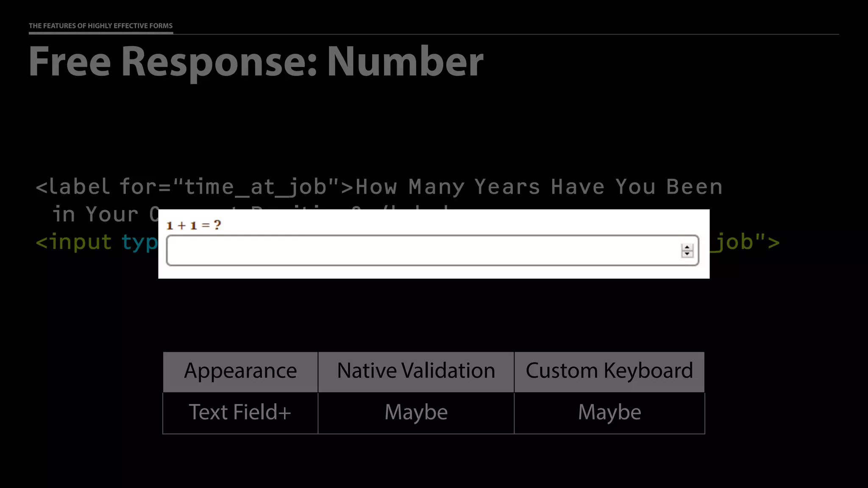Click 'The Features of Highly Effective Forms' header
This screenshot has width=868, height=488.
coord(101,26)
